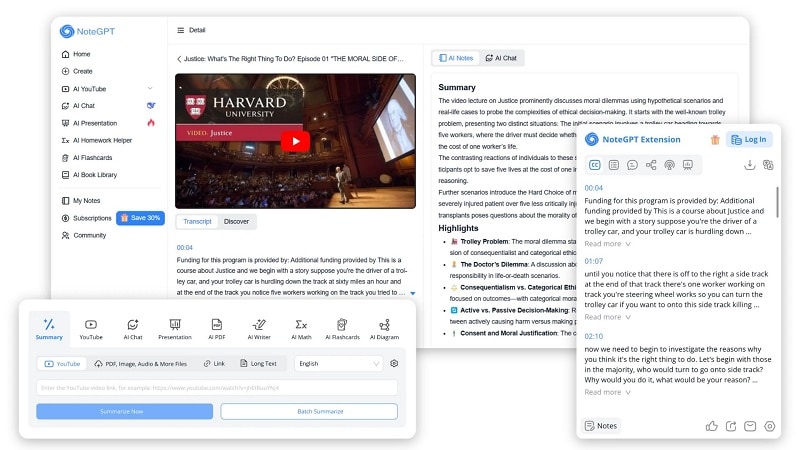Click the 00:04 timestamp in the transcript
This screenshot has height=450, width=800.
tap(185, 247)
